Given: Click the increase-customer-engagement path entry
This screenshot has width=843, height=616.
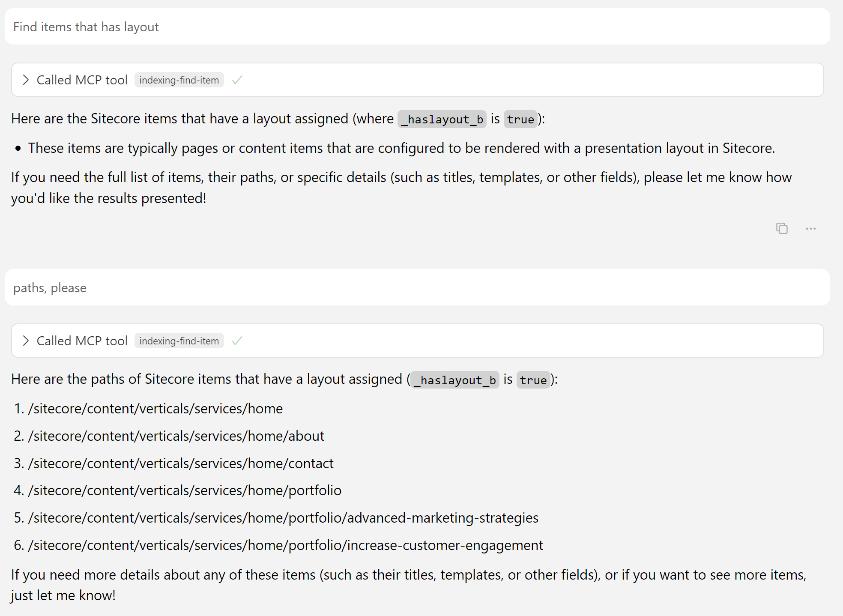Looking at the screenshot, I should tap(285, 545).
